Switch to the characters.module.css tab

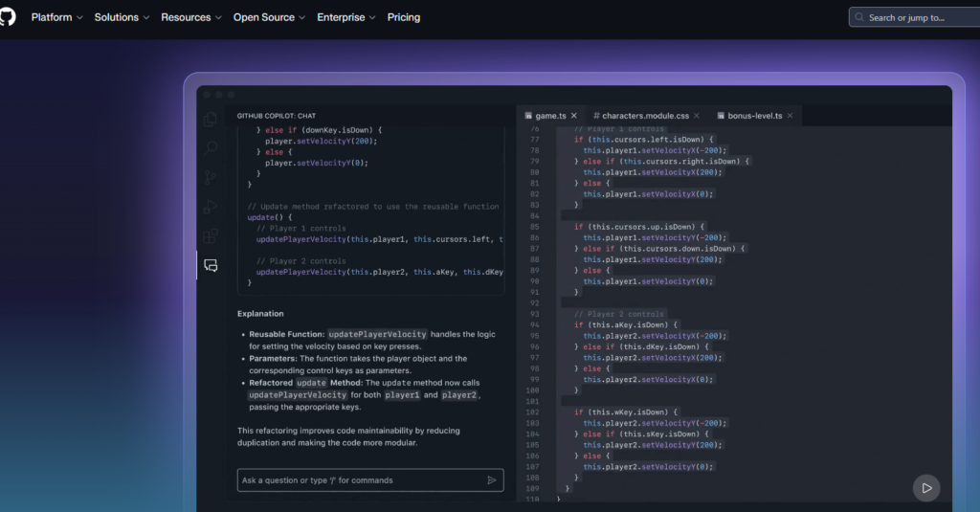click(640, 116)
